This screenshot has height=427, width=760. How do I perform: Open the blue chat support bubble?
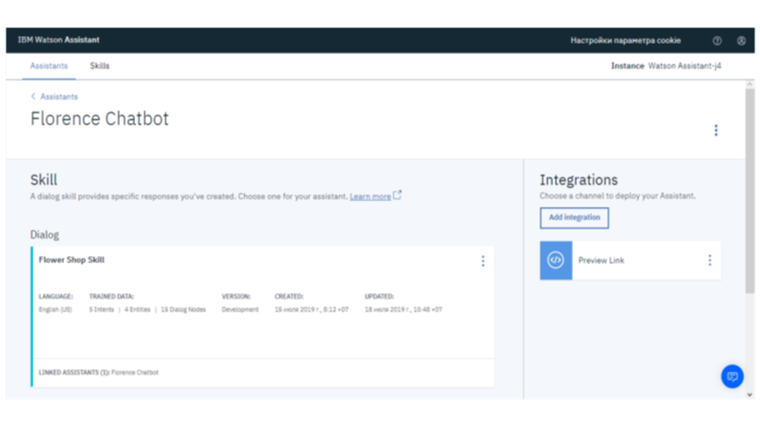[732, 376]
